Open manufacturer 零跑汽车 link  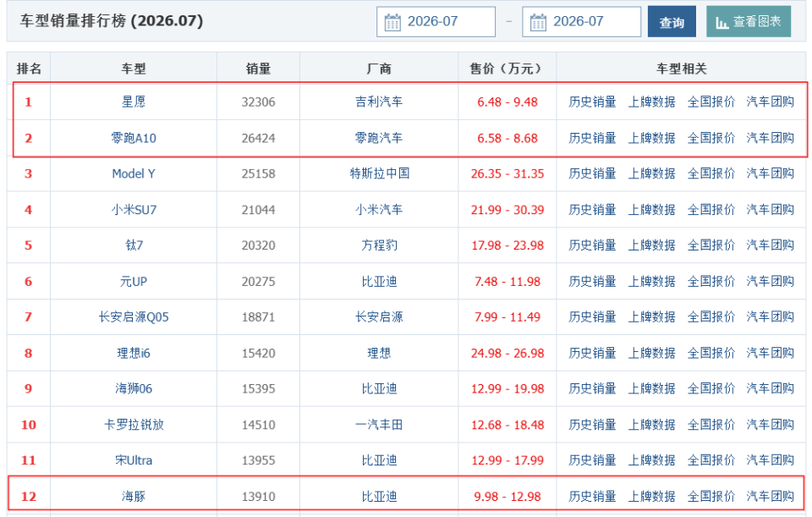pyautogui.click(x=379, y=138)
